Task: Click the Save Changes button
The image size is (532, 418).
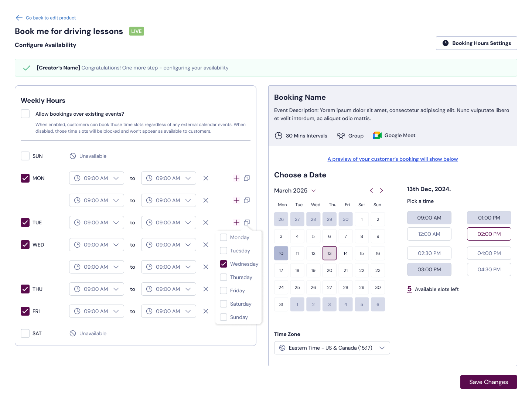Action: 488,382
